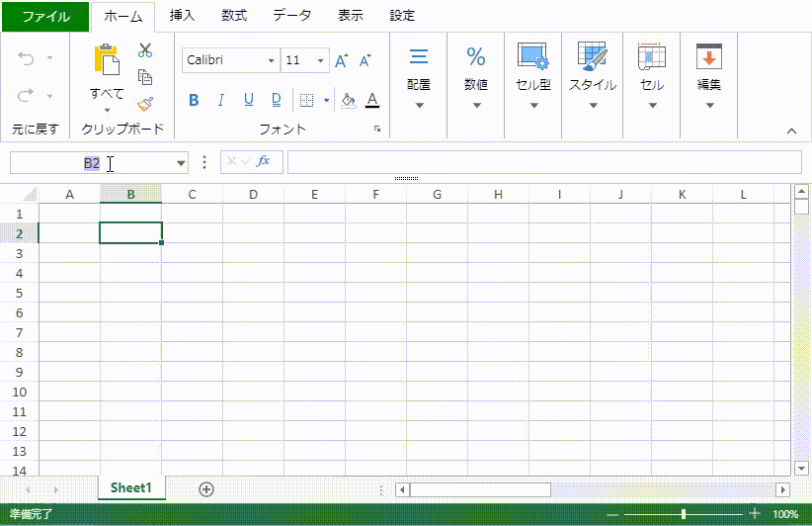This screenshot has height=526, width=812.
Task: Toggle Underline formatting
Action: pyautogui.click(x=248, y=100)
